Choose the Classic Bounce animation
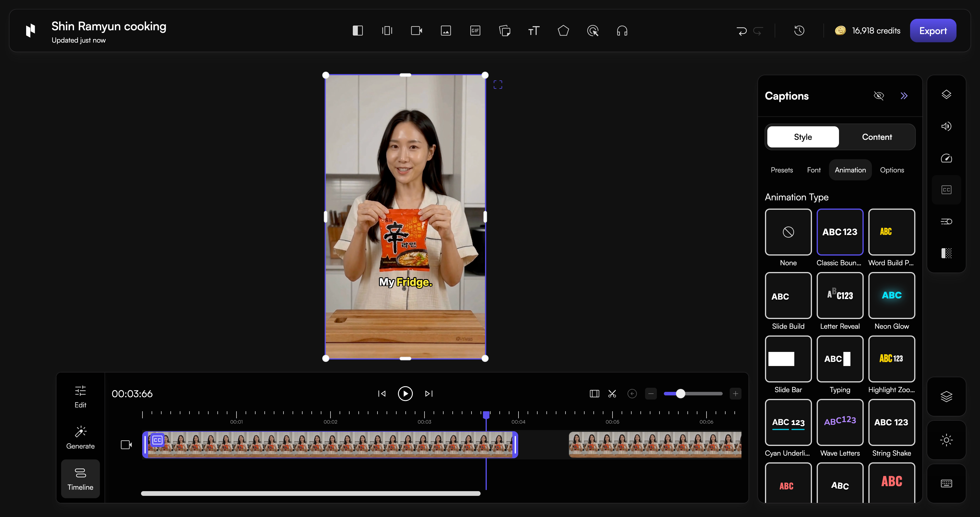 point(840,232)
